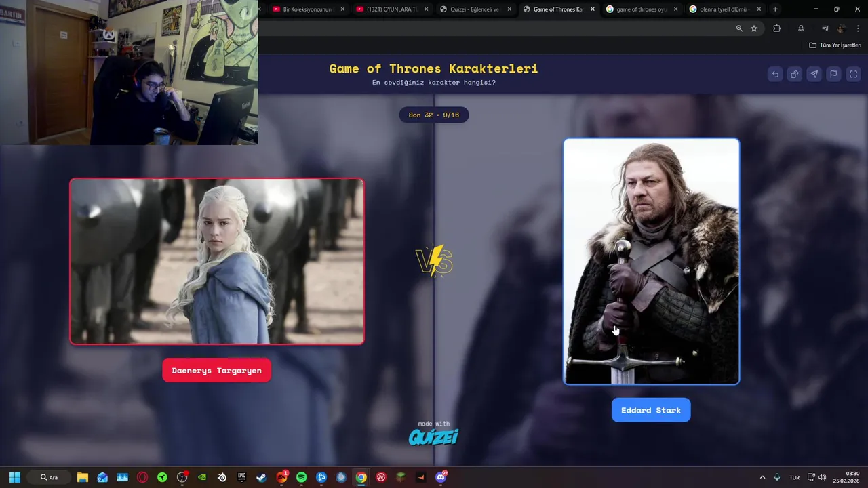
Task: Open the Minecraft grass block icon in taskbar
Action: [x=401, y=477]
